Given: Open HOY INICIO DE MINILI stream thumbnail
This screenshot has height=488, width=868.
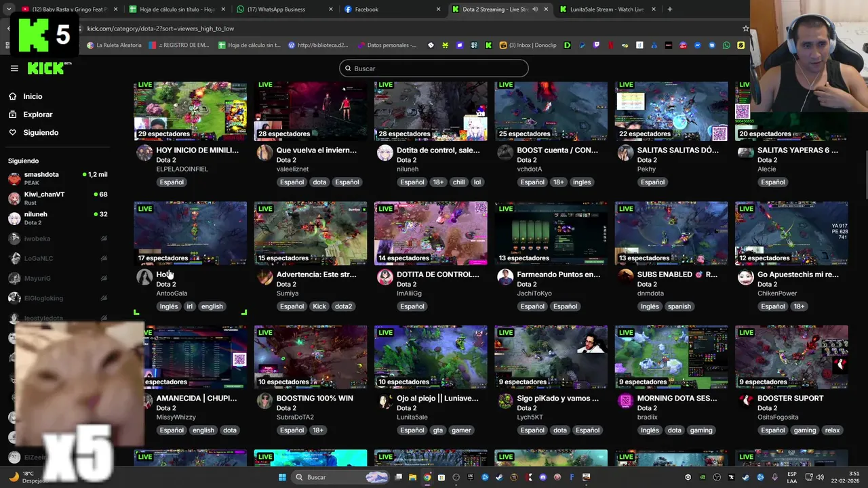Looking at the screenshot, I should (191, 110).
